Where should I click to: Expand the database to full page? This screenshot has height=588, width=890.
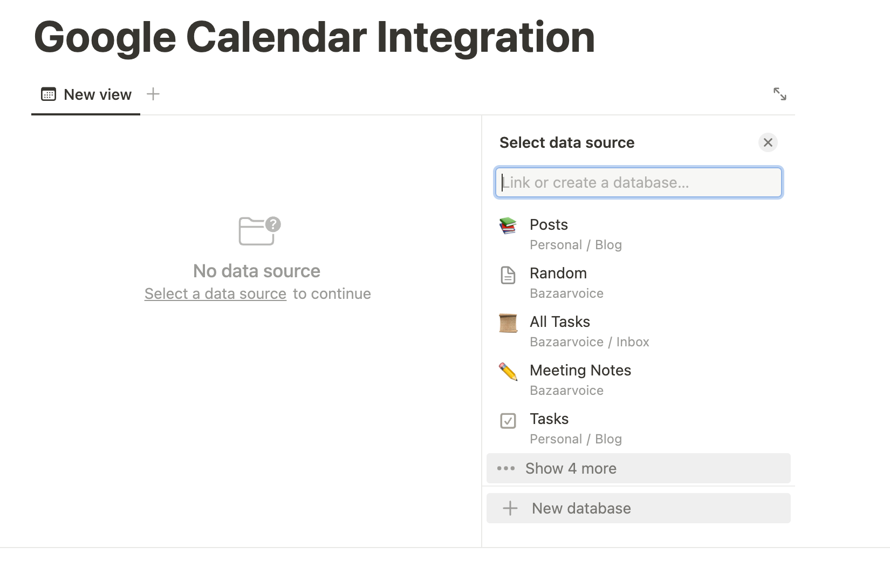[779, 94]
